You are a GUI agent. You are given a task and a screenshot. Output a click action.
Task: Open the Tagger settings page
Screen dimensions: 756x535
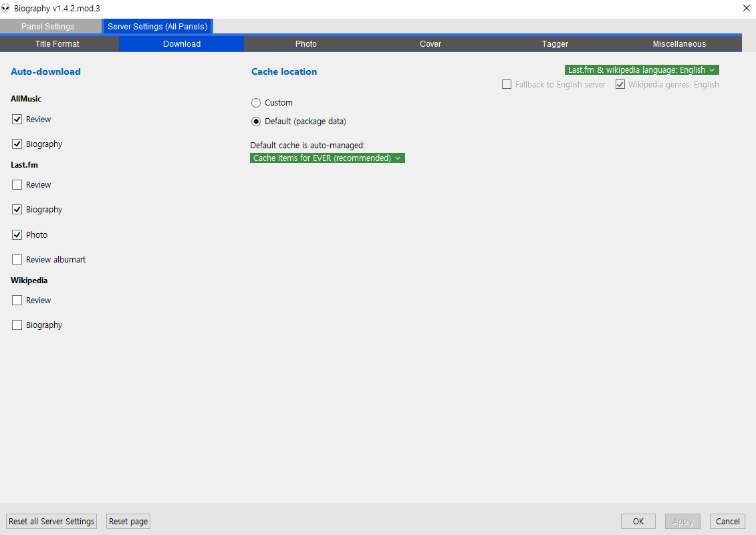(555, 44)
